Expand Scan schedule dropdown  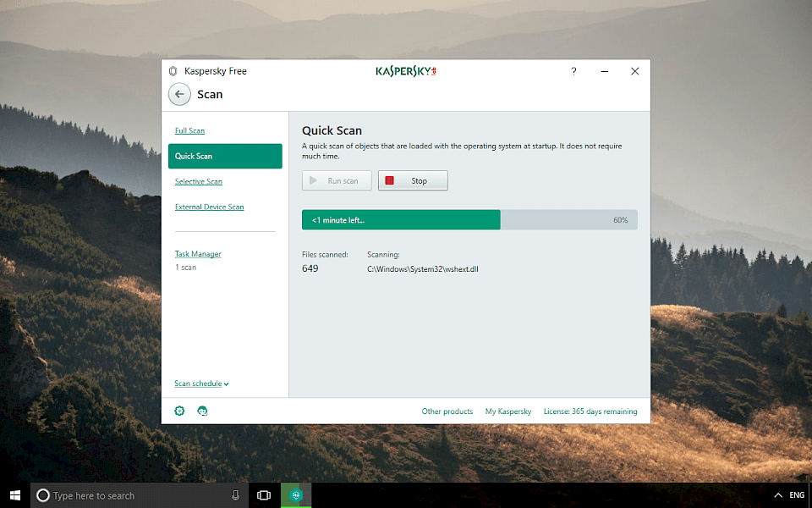pos(201,384)
